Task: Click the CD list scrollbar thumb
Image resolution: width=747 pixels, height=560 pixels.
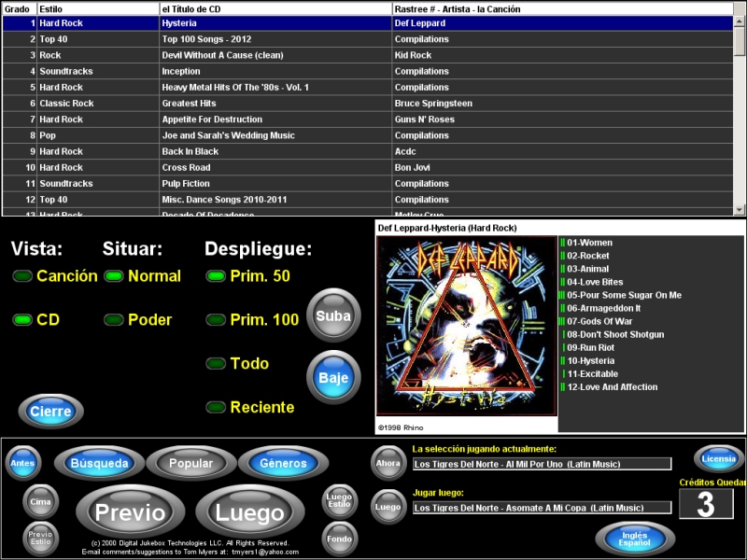Action: [x=740, y=41]
